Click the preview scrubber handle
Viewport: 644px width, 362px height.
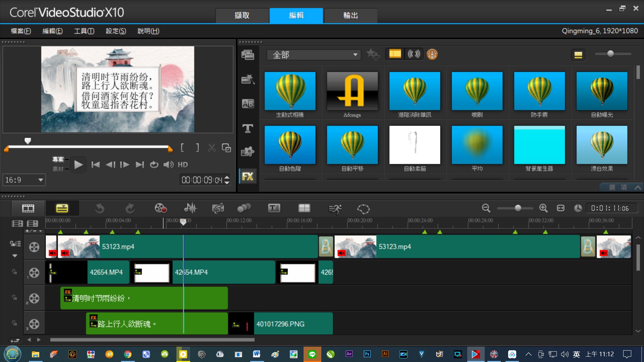click(28, 140)
